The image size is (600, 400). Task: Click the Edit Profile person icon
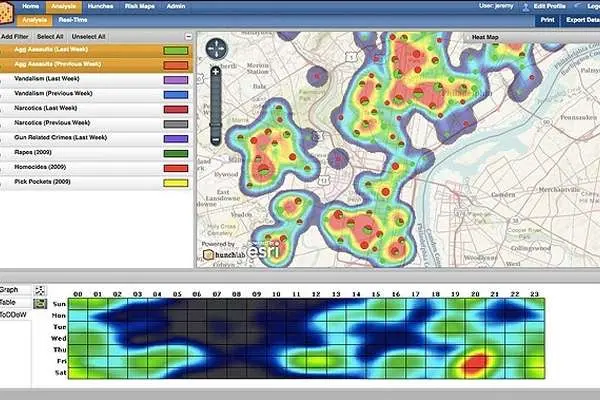pyautogui.click(x=526, y=6)
